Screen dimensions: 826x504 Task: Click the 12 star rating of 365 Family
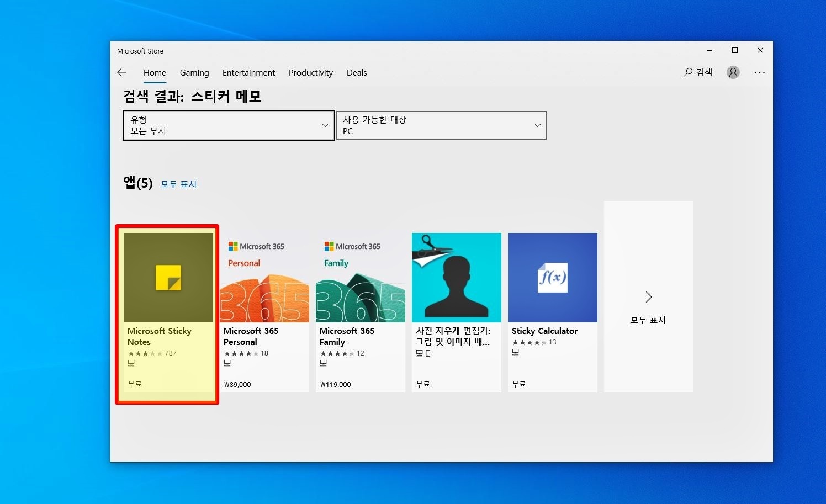click(x=342, y=353)
